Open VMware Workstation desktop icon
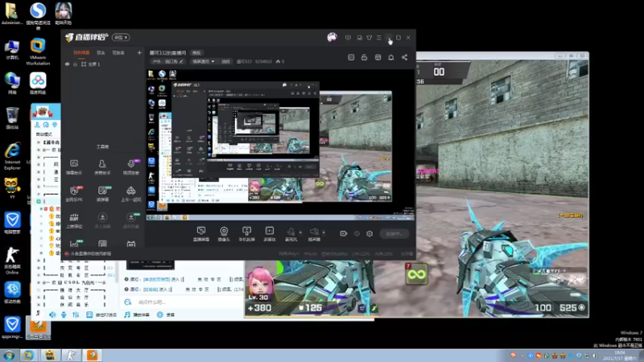Image resolution: width=644 pixels, height=362 pixels. (x=38, y=51)
